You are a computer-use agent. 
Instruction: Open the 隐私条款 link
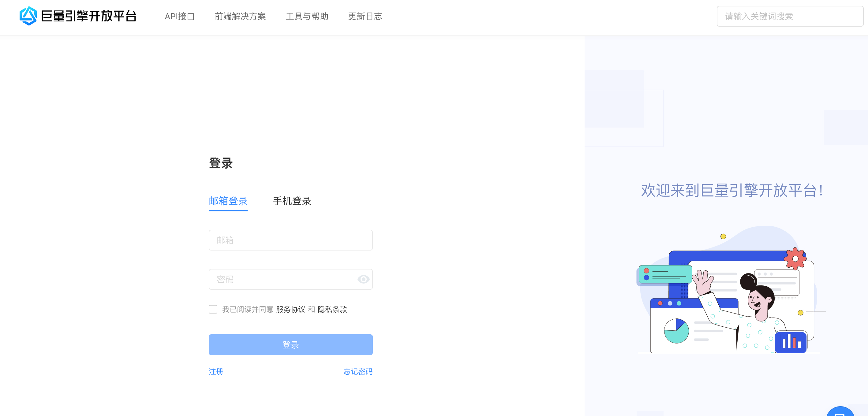[x=332, y=310]
